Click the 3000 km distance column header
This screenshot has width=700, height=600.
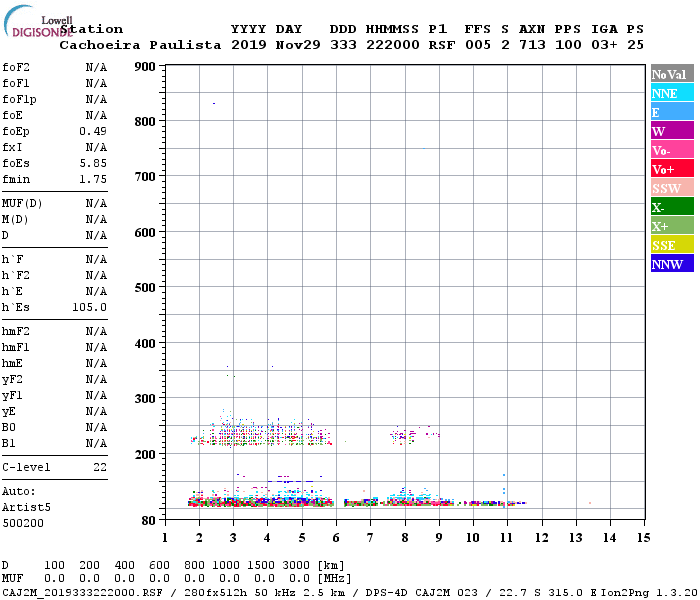coord(296,565)
